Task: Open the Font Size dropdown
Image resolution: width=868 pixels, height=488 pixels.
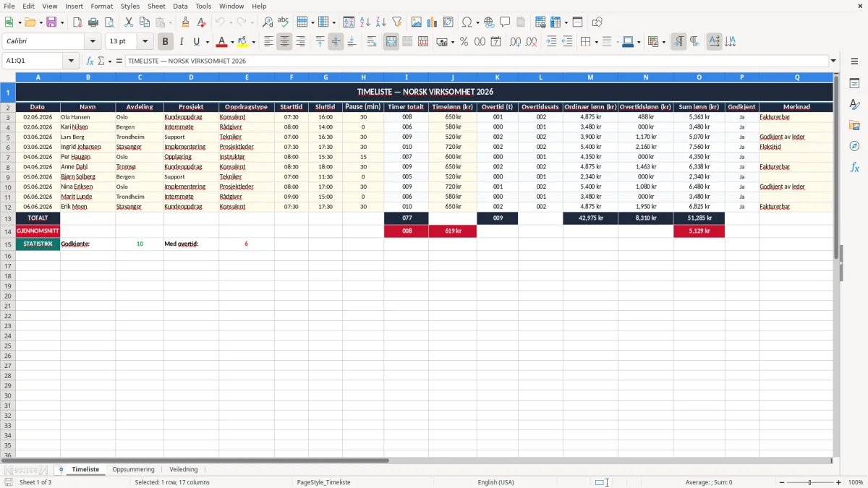Action: 145,42
